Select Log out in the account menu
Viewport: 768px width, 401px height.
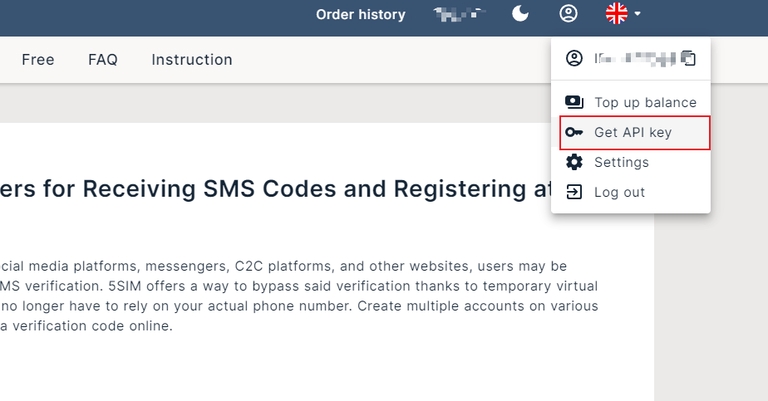[x=619, y=192]
